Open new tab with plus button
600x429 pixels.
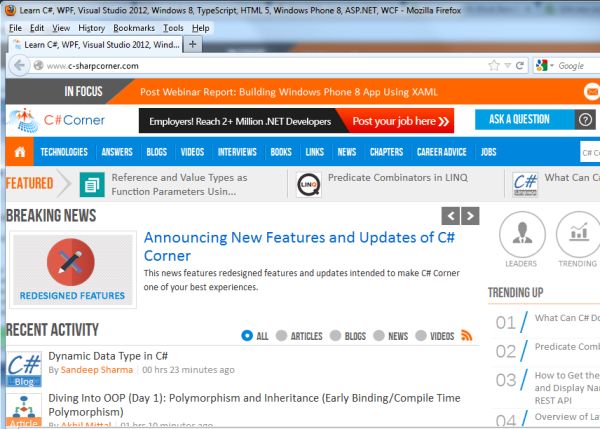pos(192,44)
